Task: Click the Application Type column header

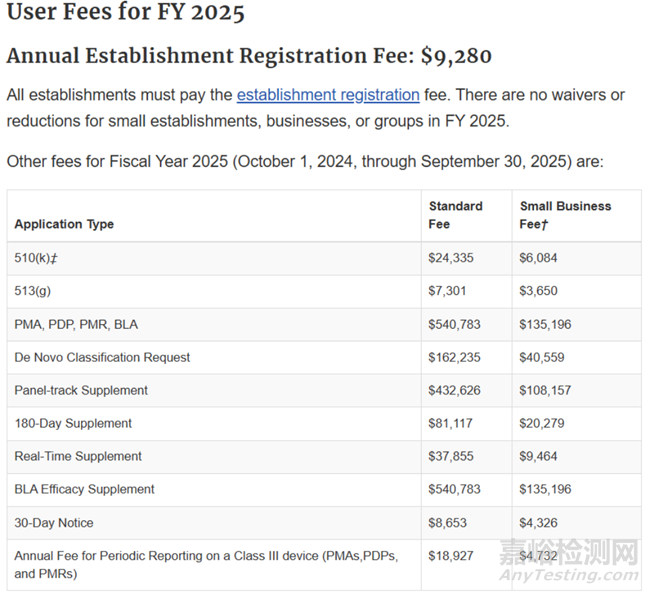Action: click(x=64, y=224)
